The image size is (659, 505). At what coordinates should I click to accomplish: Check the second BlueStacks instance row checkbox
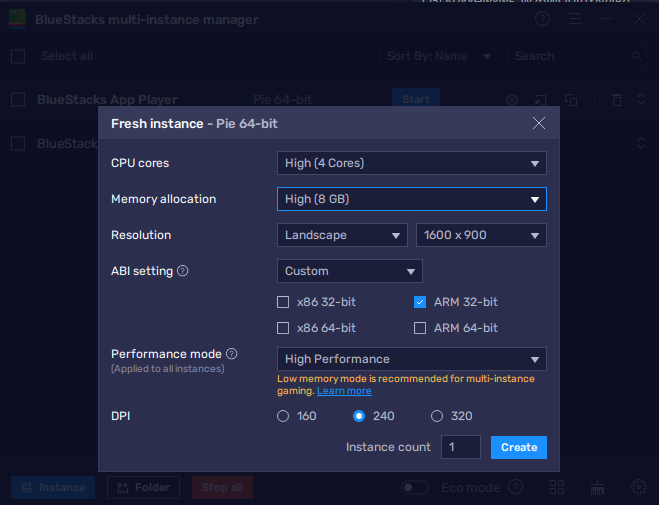pos(18,143)
